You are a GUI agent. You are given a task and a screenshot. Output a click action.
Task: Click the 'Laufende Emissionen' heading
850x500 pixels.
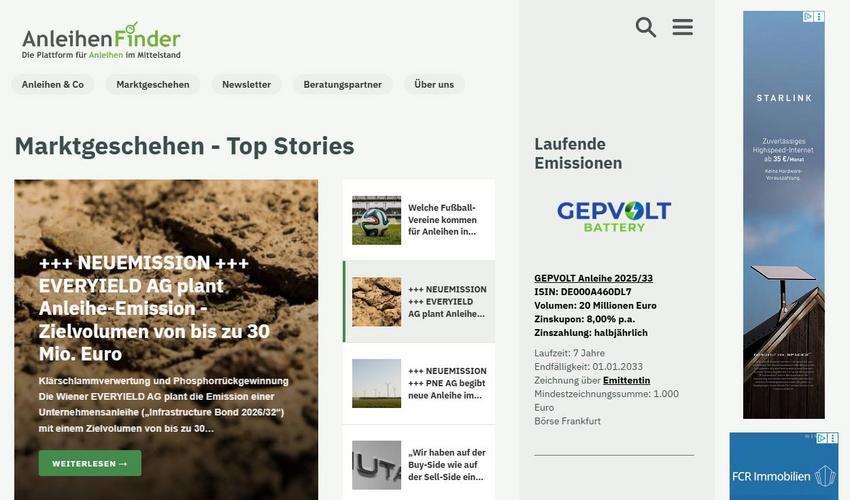(578, 153)
